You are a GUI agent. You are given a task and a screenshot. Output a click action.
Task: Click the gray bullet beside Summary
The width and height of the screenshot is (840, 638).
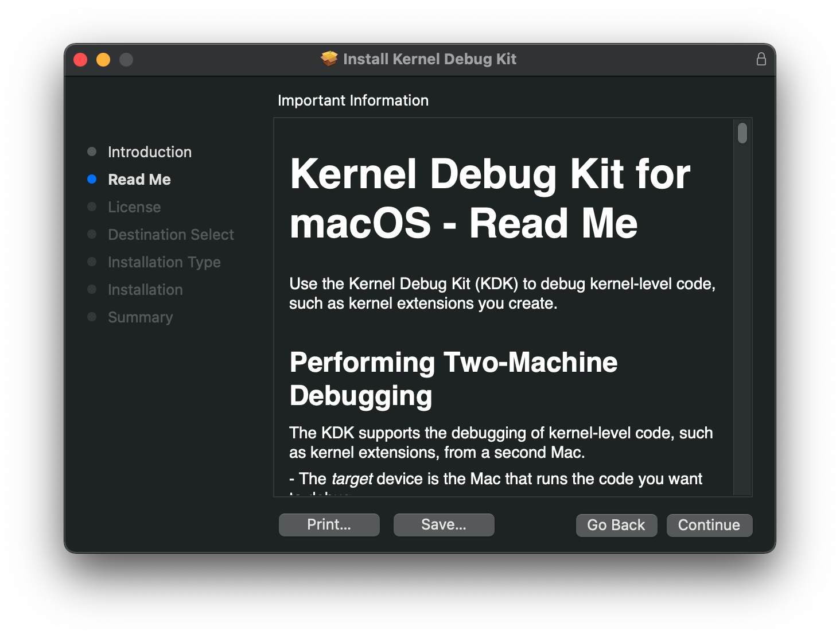[x=92, y=317]
